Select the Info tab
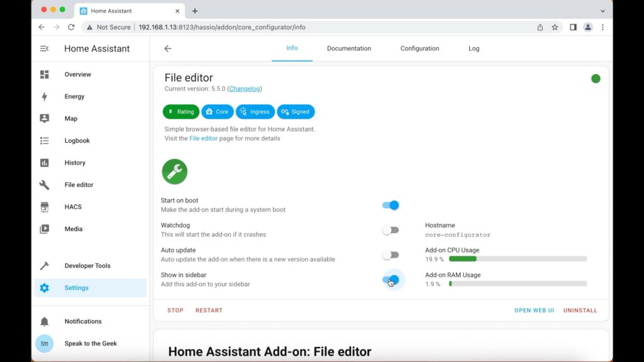Viewport: 644px width, 362px height. [x=292, y=48]
